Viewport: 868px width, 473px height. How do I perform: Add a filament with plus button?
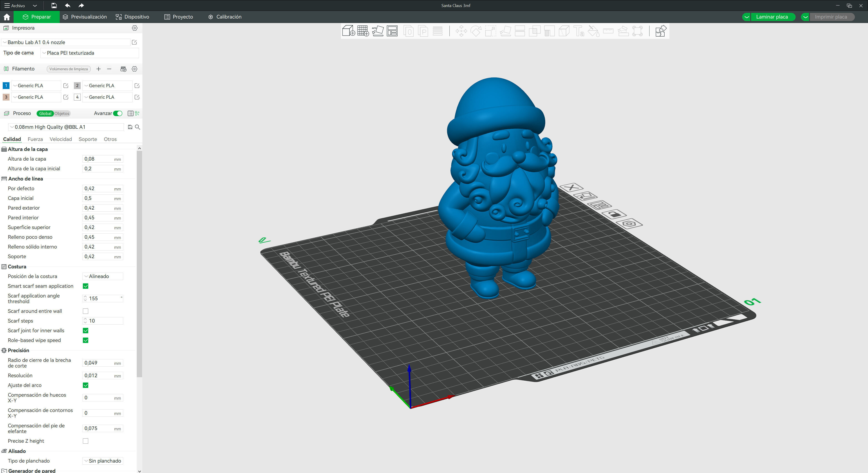[x=98, y=69]
